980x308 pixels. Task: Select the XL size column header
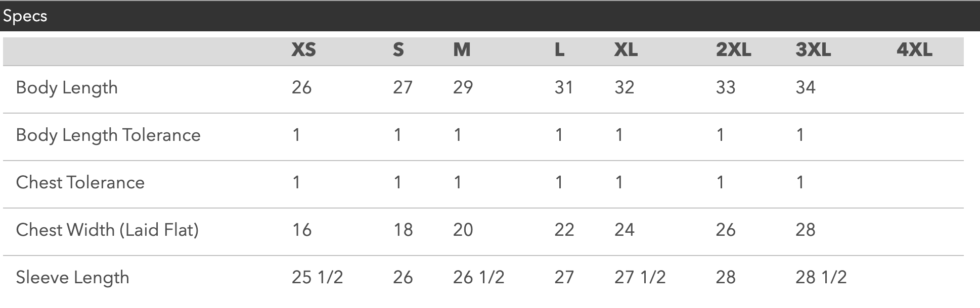pos(626,49)
